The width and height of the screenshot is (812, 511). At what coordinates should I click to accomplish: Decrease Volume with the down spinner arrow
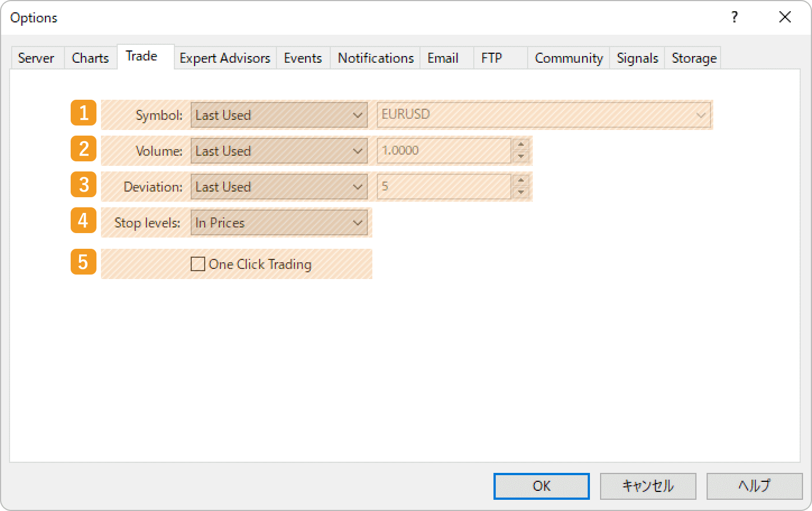tap(521, 157)
